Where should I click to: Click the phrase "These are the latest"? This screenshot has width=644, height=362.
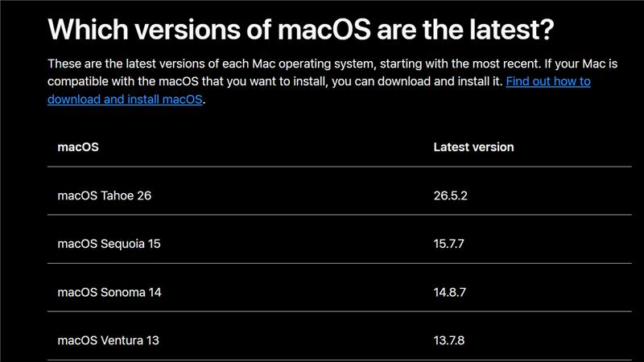coord(102,64)
